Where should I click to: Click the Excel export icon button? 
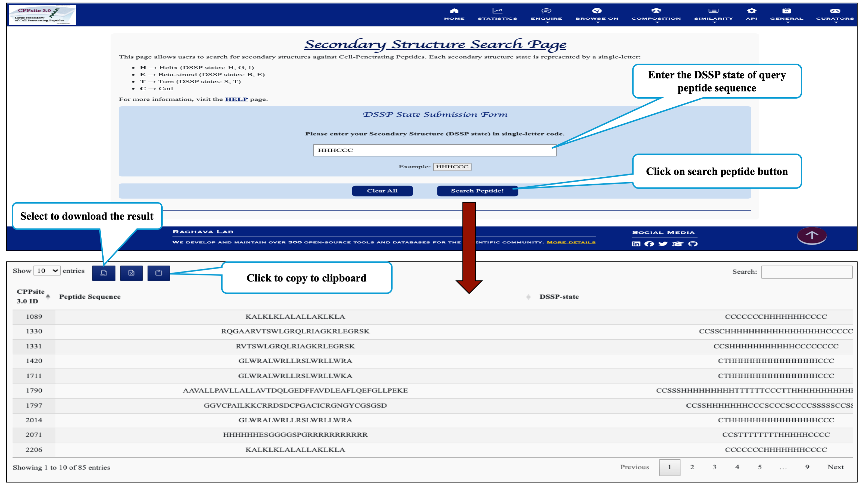[131, 273]
